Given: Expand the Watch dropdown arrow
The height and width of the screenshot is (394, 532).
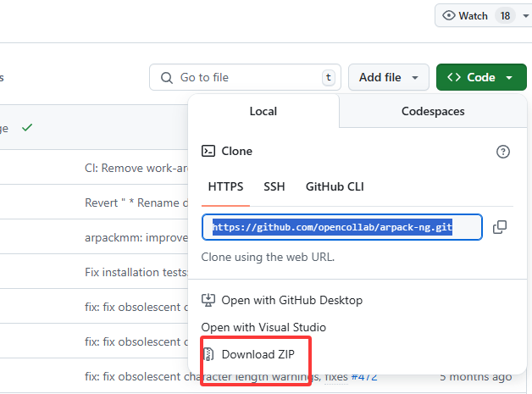Looking at the screenshot, I should [x=526, y=16].
